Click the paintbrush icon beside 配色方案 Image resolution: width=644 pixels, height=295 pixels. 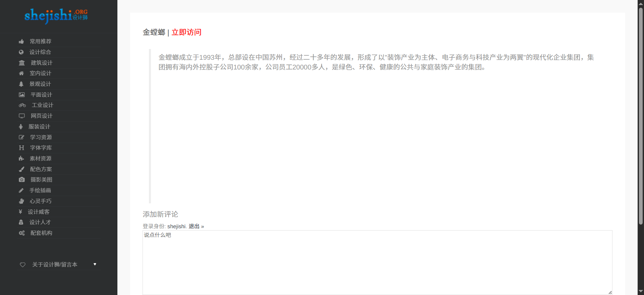pyautogui.click(x=21, y=169)
